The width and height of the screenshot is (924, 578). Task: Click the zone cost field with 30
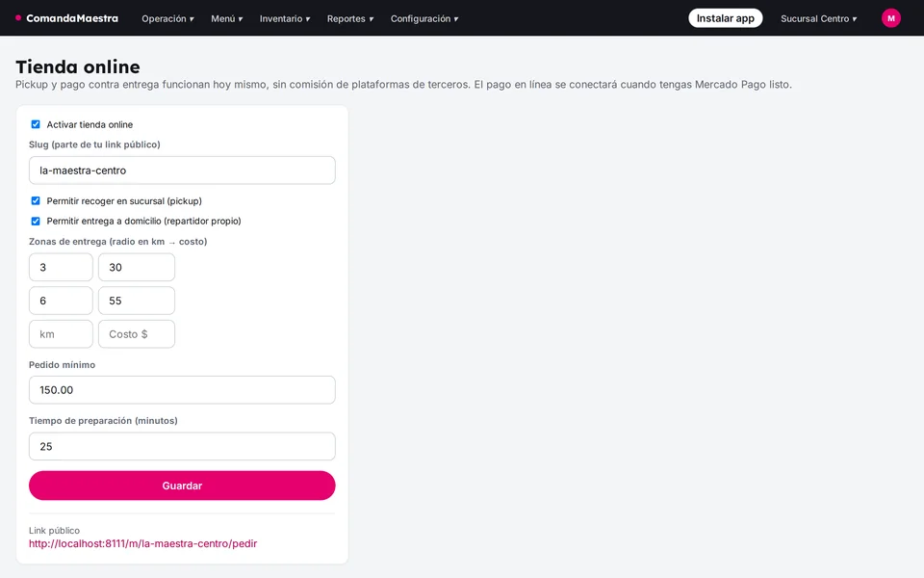point(136,267)
